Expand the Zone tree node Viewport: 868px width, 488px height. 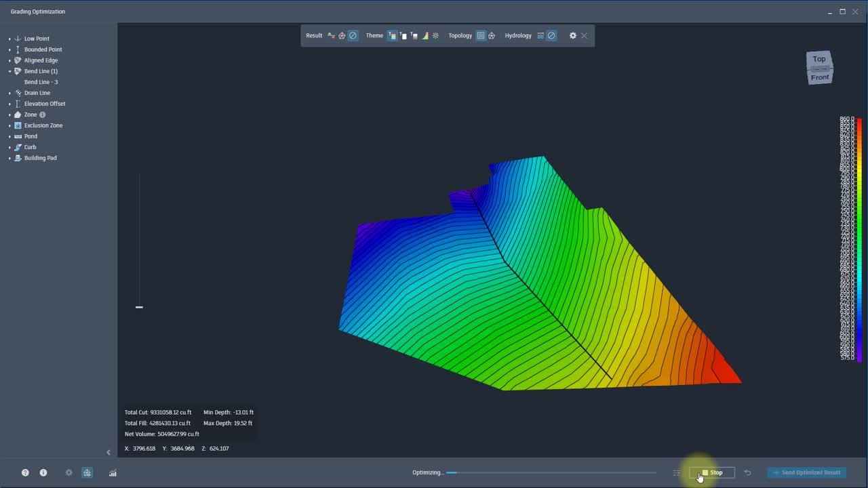click(x=9, y=115)
